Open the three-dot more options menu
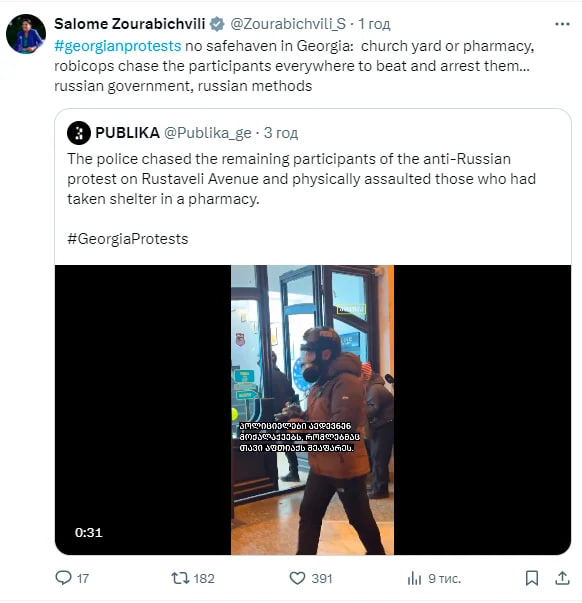The width and height of the screenshot is (582, 603). click(x=562, y=24)
